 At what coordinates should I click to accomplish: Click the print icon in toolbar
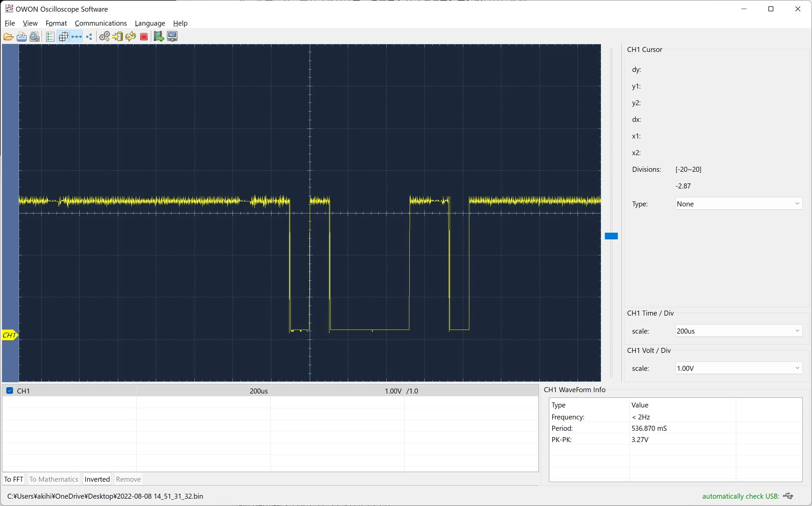click(22, 37)
